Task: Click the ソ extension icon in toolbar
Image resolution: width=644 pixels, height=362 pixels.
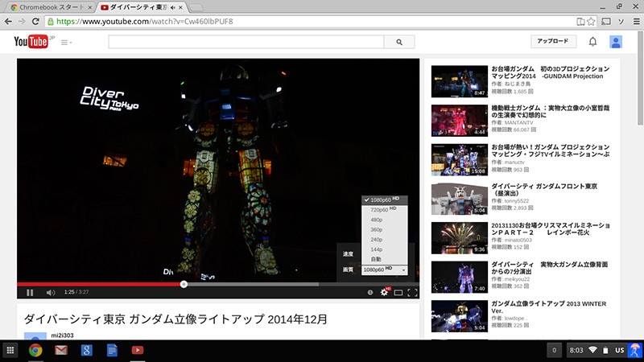Action: [x=621, y=22]
